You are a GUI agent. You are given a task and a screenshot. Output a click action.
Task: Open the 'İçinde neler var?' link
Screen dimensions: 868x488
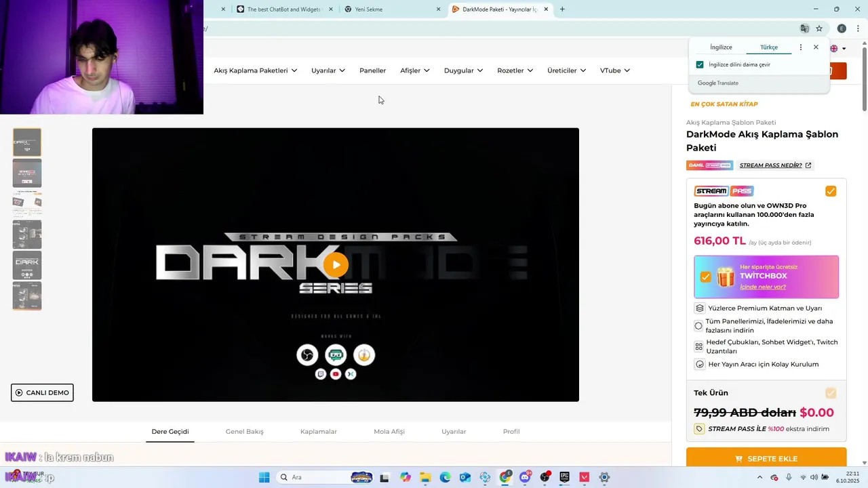click(x=763, y=287)
